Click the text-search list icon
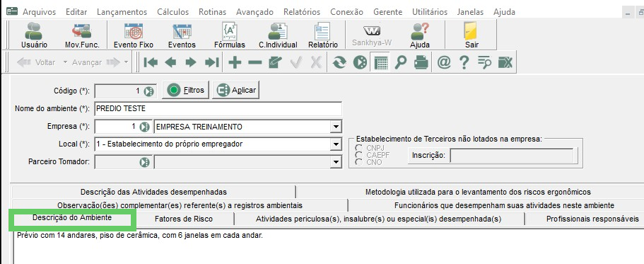This screenshot has width=644, height=264. [x=485, y=62]
